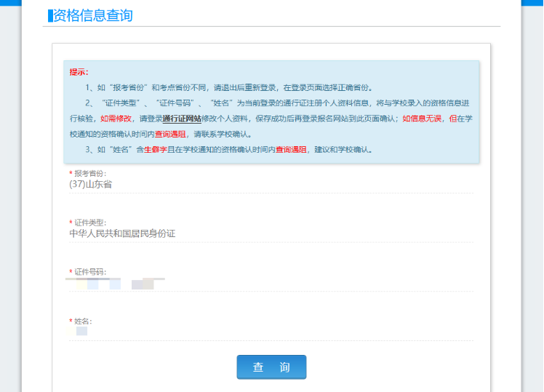Viewport: 544px width, 392px height.
Task: Click the 查询 button
Action: pos(271,367)
